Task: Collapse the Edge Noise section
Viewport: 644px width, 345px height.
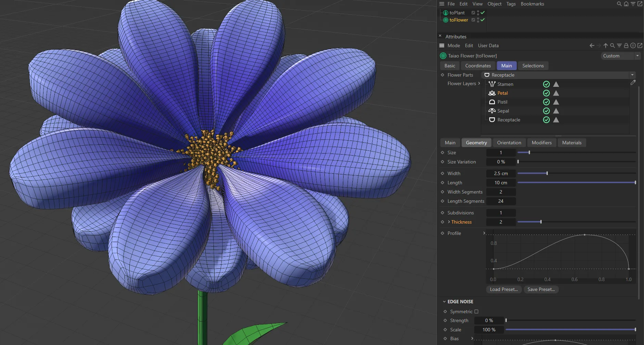Action: 445,302
